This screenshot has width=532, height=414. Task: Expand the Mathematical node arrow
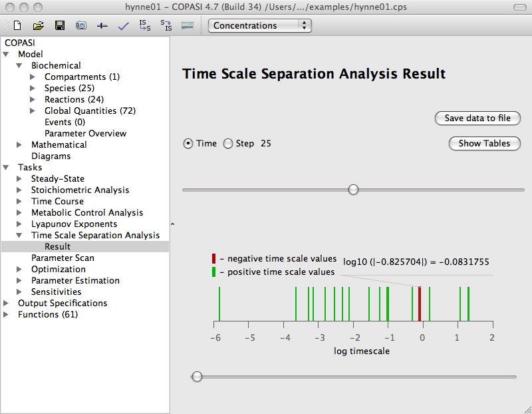[19, 144]
